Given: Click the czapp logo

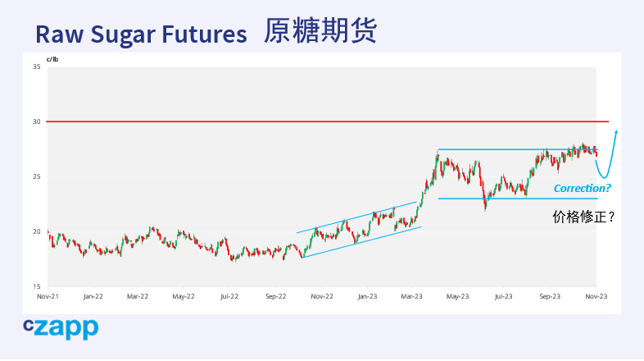Looking at the screenshot, I should (x=60, y=328).
